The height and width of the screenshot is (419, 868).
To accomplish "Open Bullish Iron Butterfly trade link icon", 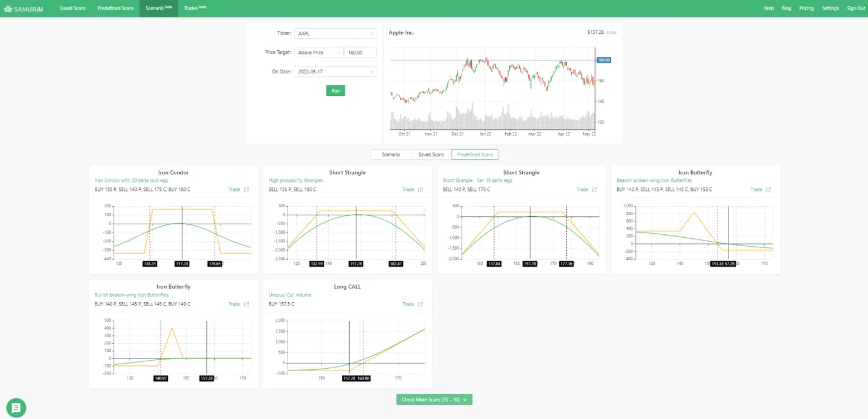I will pyautogui.click(x=246, y=304).
